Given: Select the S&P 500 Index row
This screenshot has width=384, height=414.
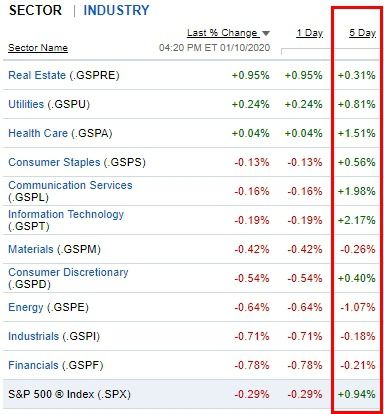Looking at the screenshot, I should [x=191, y=394].
